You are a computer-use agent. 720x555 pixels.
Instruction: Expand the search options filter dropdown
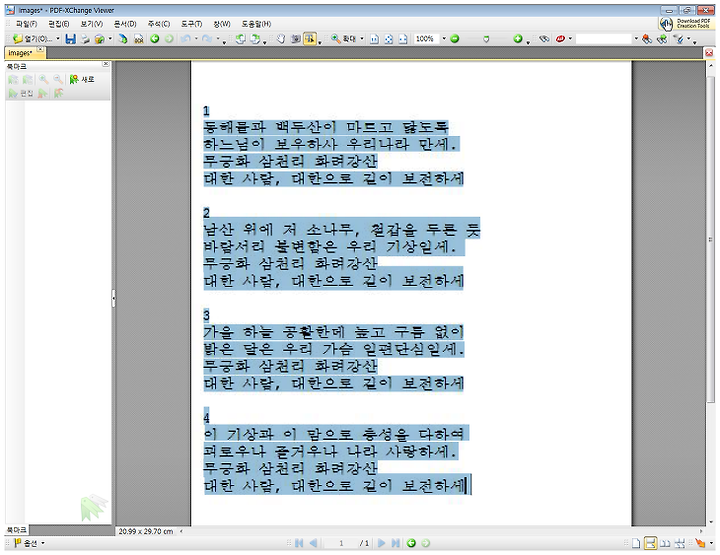(x=688, y=39)
